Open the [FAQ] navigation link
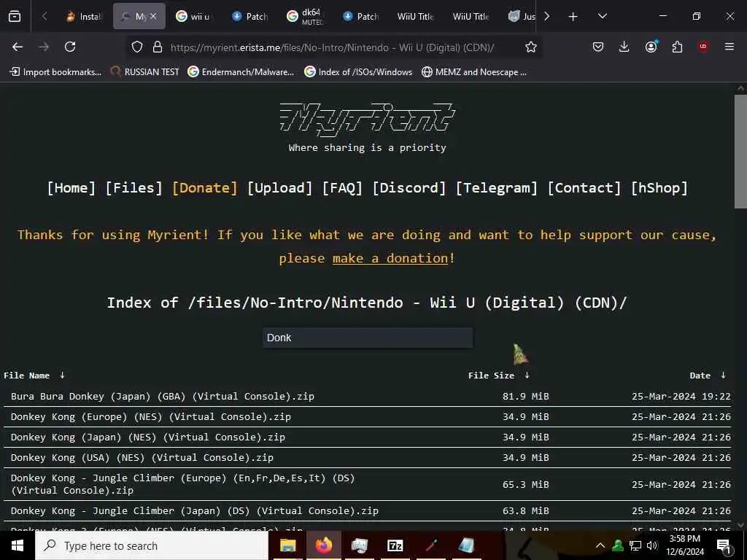 (x=343, y=187)
